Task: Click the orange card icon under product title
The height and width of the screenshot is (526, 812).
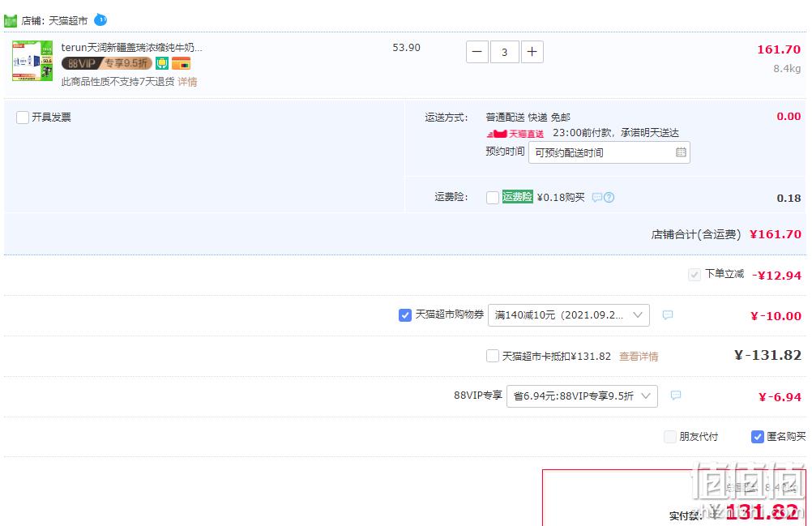Action: point(182,63)
